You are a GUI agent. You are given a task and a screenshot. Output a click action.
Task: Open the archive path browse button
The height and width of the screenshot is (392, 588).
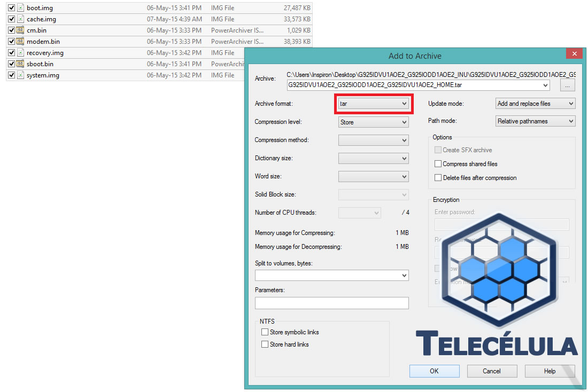[x=567, y=85]
